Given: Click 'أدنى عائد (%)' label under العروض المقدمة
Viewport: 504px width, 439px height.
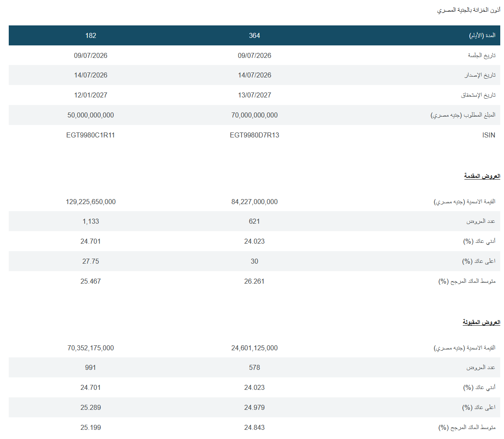Looking at the screenshot, I should (479, 241).
